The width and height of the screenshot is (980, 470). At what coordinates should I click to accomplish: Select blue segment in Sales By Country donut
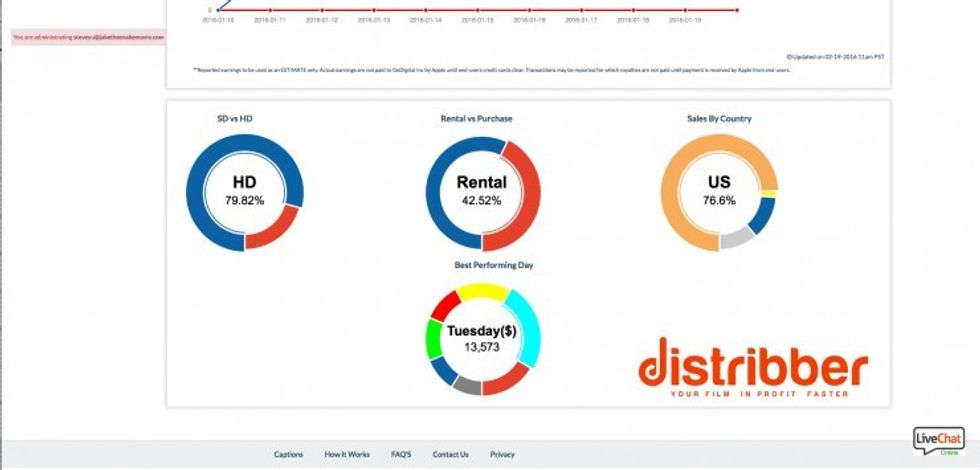(763, 215)
